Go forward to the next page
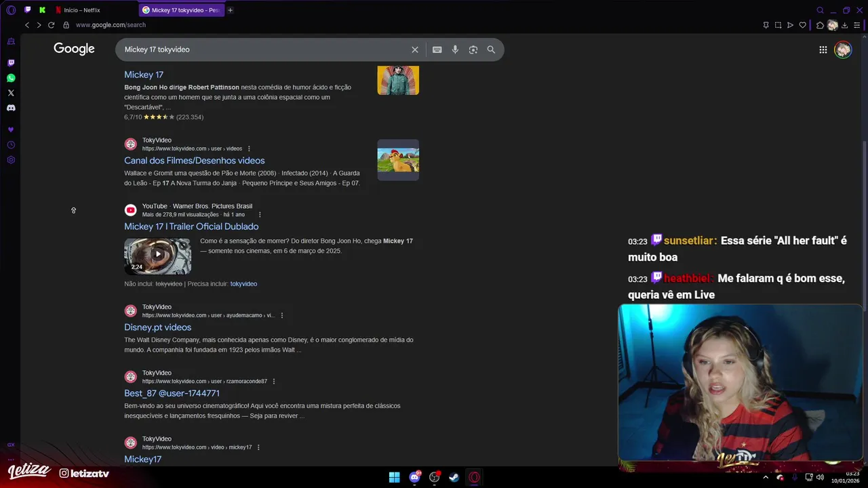 (39, 25)
